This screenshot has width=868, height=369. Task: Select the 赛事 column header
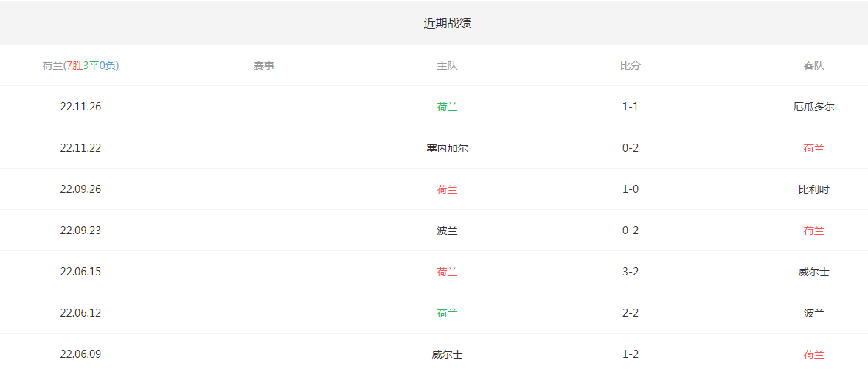click(x=264, y=66)
